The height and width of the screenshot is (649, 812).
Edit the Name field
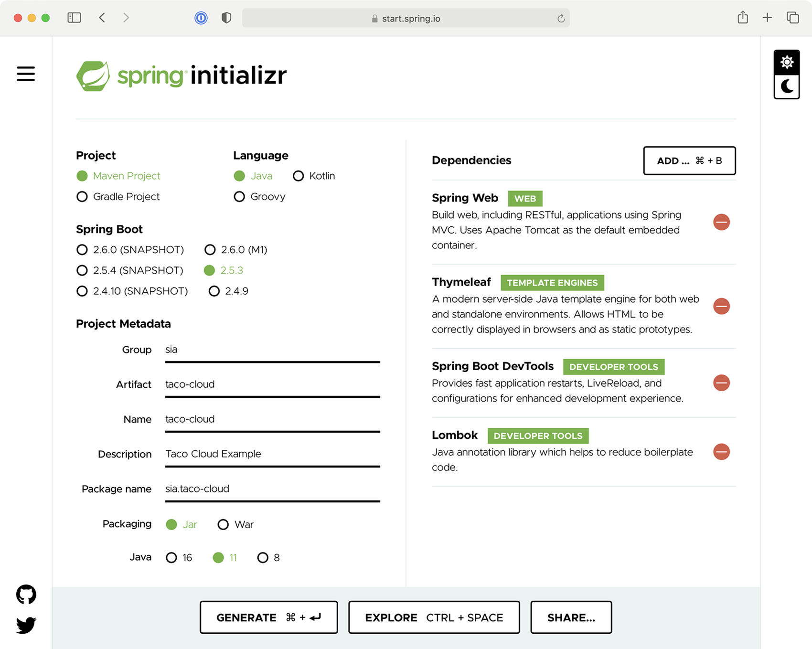click(x=272, y=420)
